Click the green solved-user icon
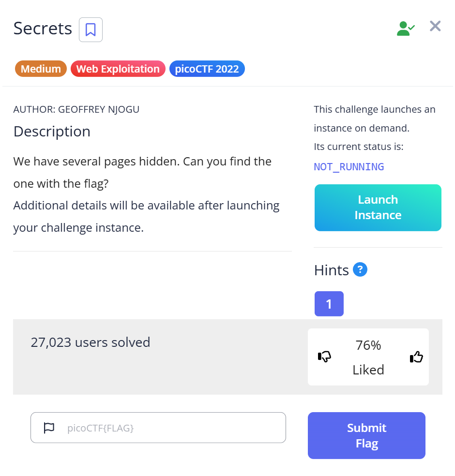The image size is (455, 476). [405, 28]
